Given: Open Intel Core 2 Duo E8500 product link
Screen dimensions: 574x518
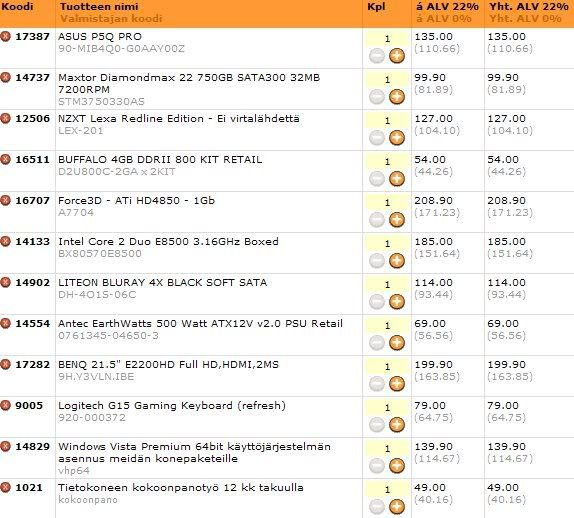Looking at the screenshot, I should click(168, 242).
